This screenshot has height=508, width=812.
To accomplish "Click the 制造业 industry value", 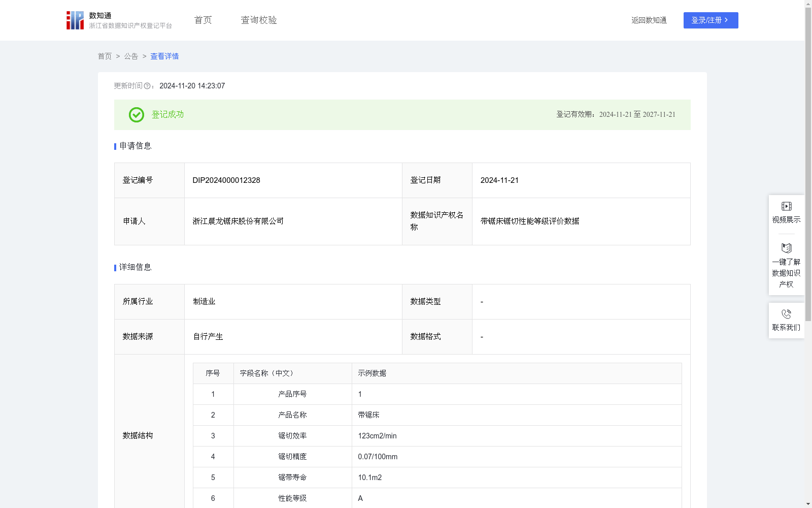I will click(204, 302).
